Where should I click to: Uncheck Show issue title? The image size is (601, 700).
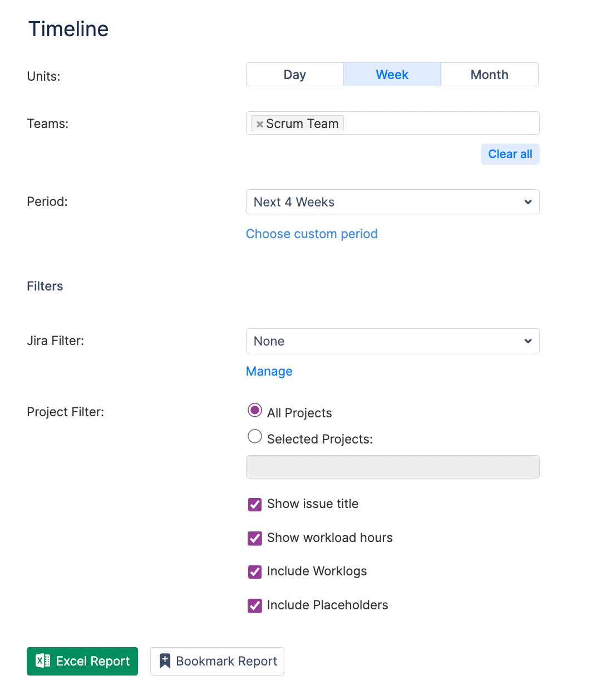(x=255, y=505)
